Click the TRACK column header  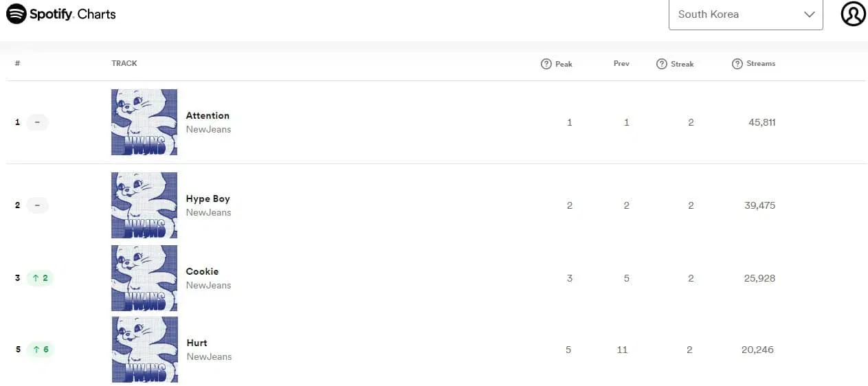(x=124, y=63)
